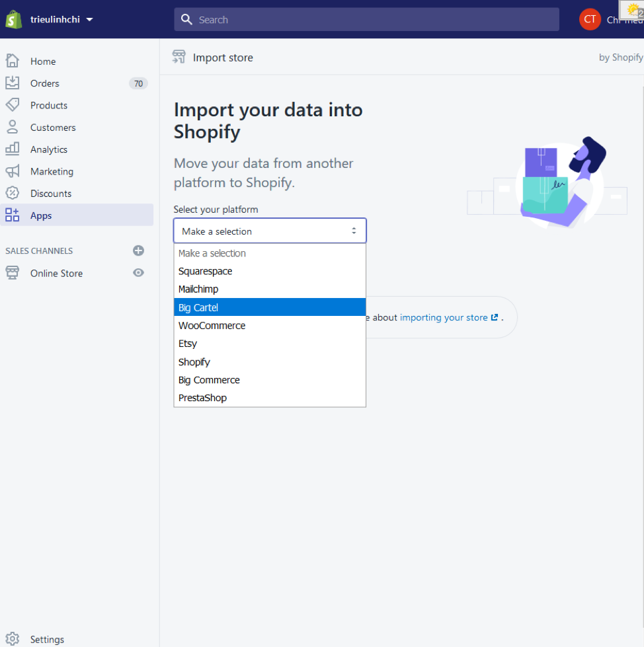Open the CT account avatar
The width and height of the screenshot is (644, 647).
[590, 19]
